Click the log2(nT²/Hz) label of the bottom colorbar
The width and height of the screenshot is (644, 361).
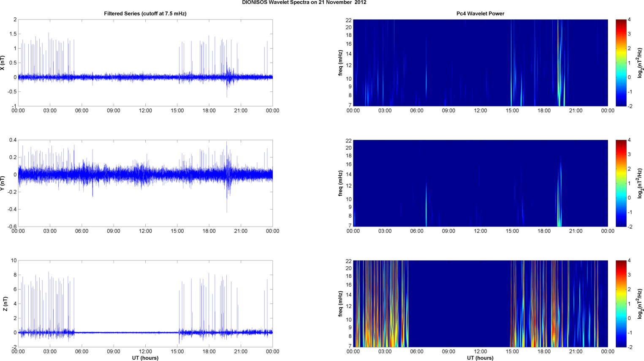[640, 304]
